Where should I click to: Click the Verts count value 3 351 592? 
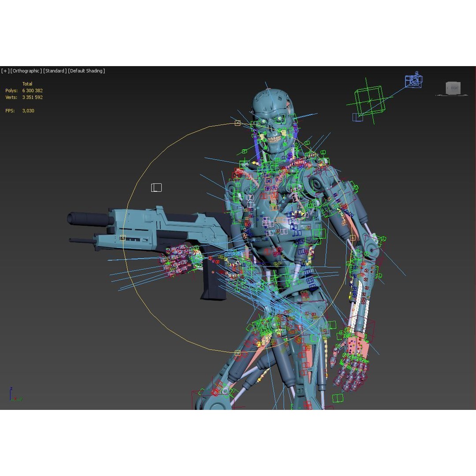pyautogui.click(x=32, y=97)
